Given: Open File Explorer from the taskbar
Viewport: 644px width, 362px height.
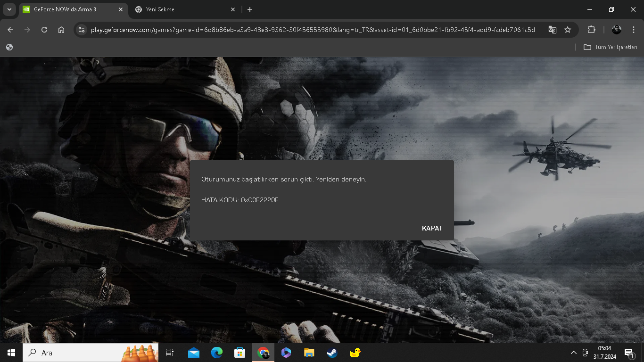Looking at the screenshot, I should [x=309, y=353].
